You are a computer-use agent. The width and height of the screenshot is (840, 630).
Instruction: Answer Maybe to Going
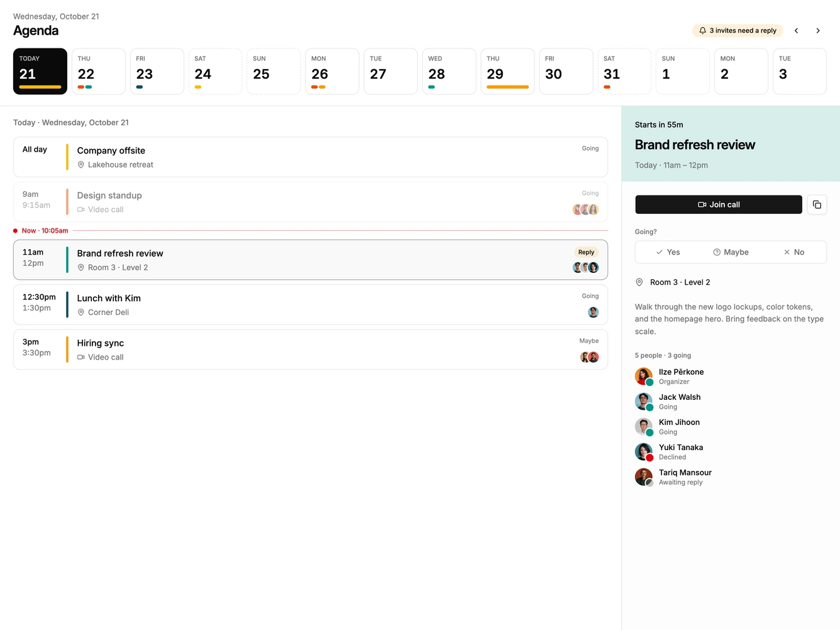731,252
